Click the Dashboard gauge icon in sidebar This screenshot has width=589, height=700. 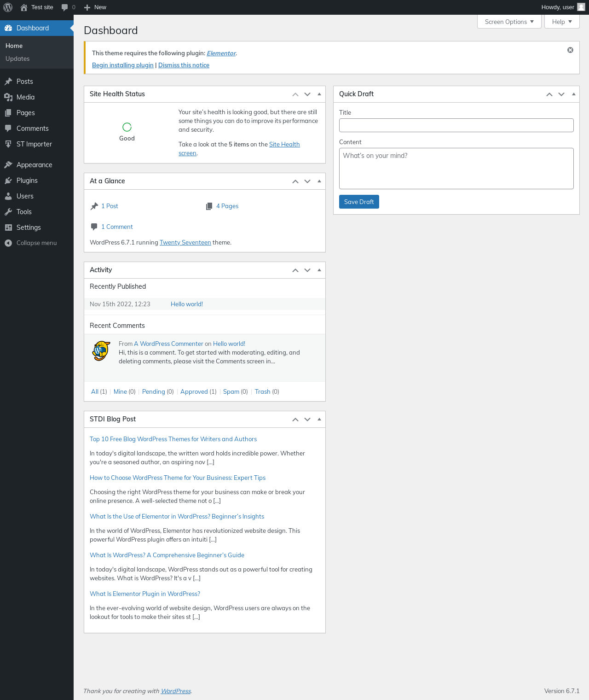click(8, 28)
